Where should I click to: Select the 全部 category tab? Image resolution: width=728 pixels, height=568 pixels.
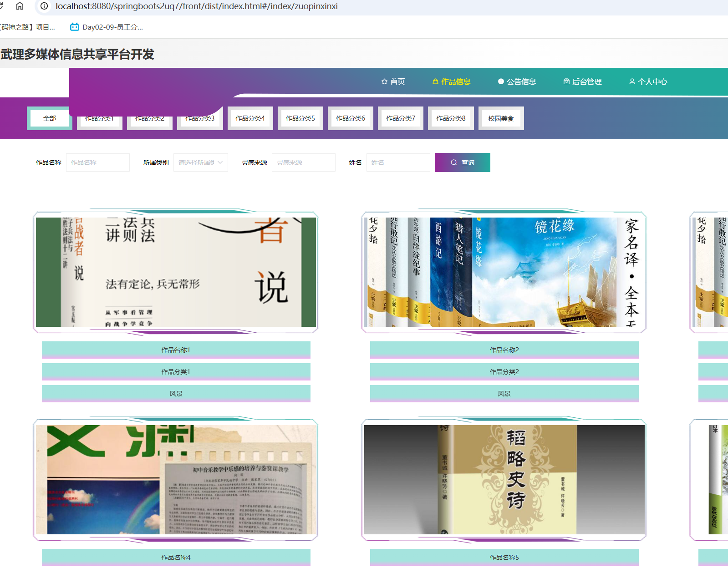50,118
